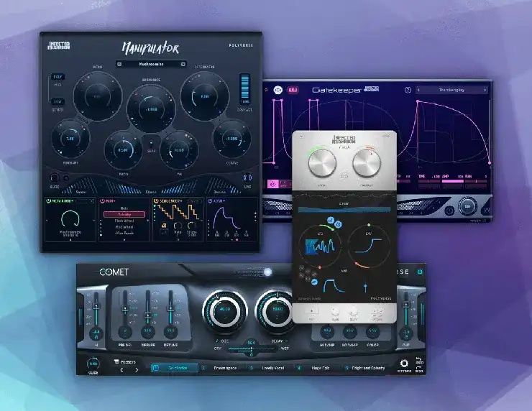The height and width of the screenshot is (411, 532).
Task: Click left silver knob in silver plugin
Action: (322, 163)
